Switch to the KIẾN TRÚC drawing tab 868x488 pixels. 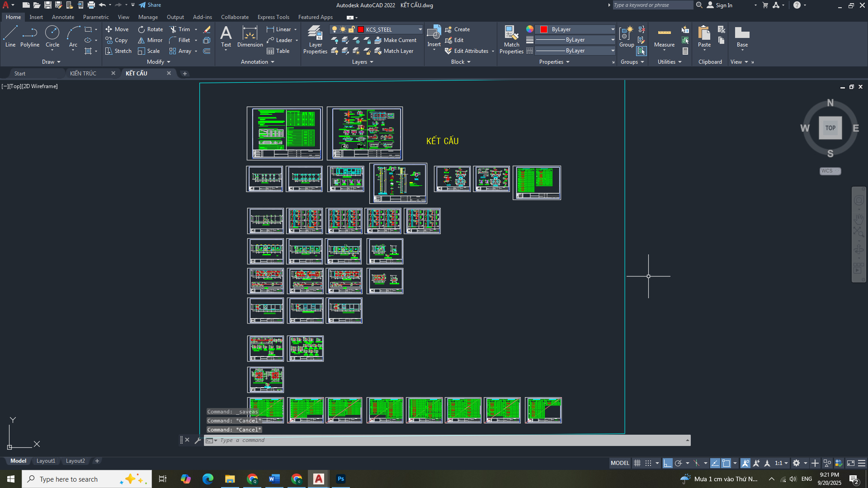[83, 73]
